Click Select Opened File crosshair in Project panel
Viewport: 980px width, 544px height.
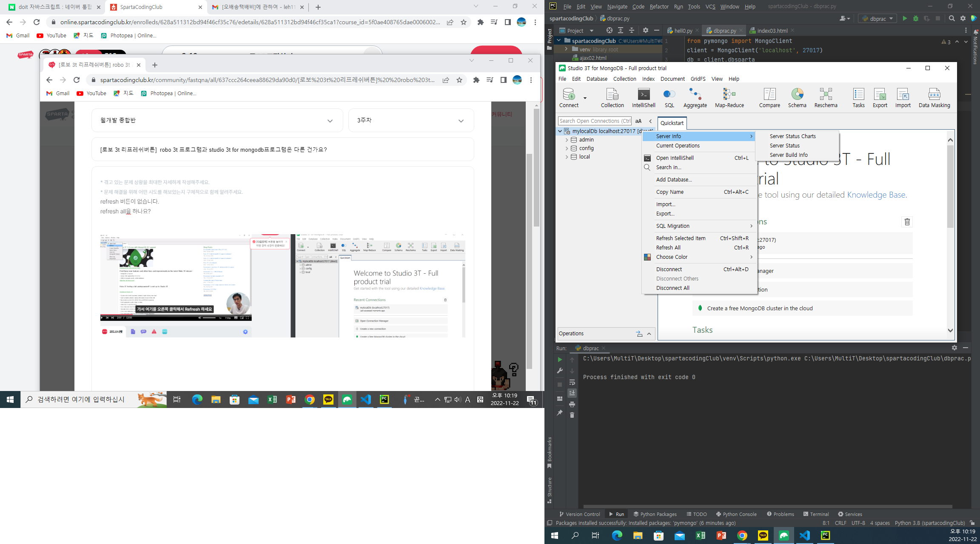[609, 31]
